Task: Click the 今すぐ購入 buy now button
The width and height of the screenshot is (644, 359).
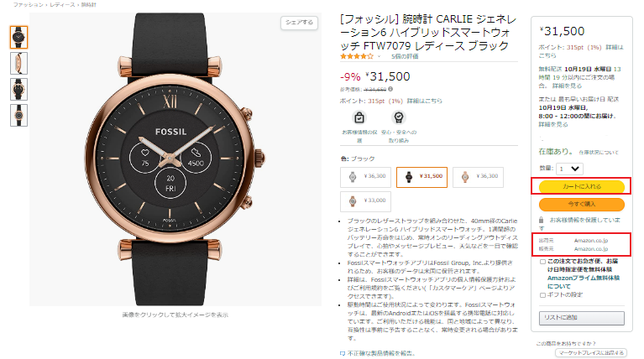Action: click(x=580, y=203)
